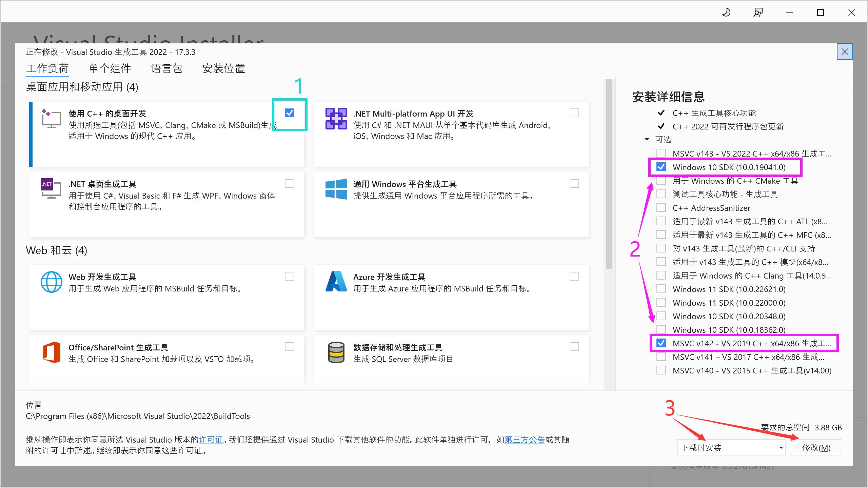
Task: Toggle the dark theme moon icon
Action: point(726,13)
